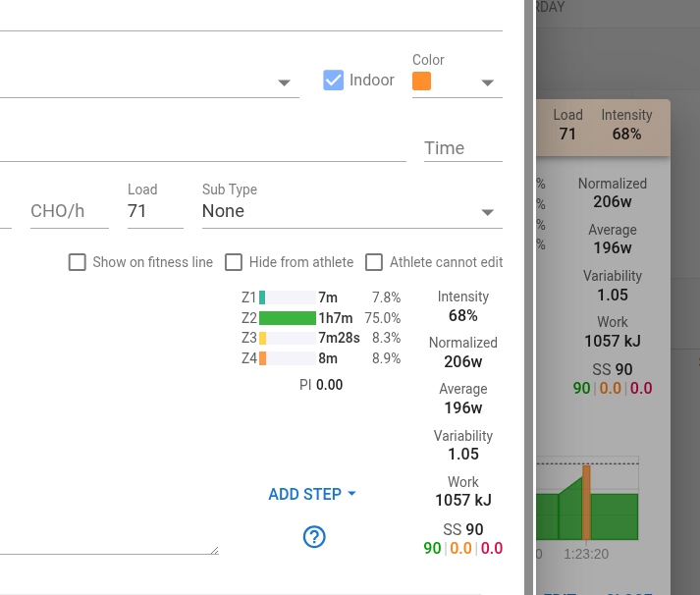
Task: Check the Hide from athlete box
Action: (234, 262)
